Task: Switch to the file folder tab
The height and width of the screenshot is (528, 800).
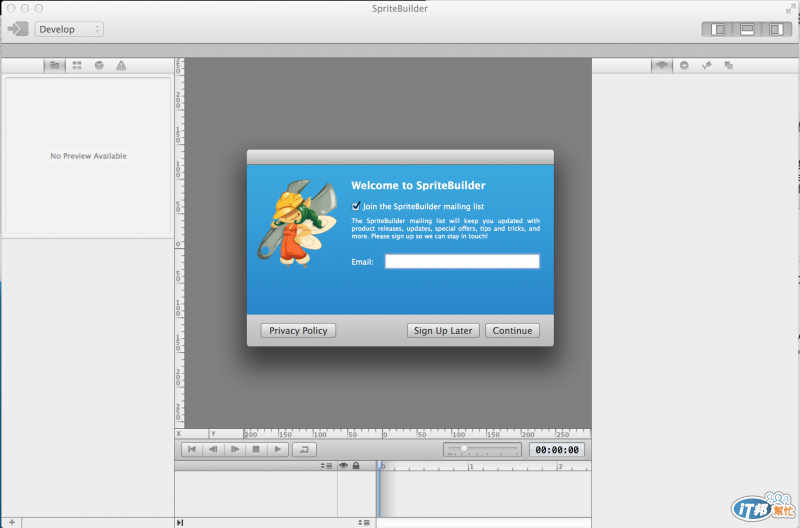Action: tap(55, 65)
